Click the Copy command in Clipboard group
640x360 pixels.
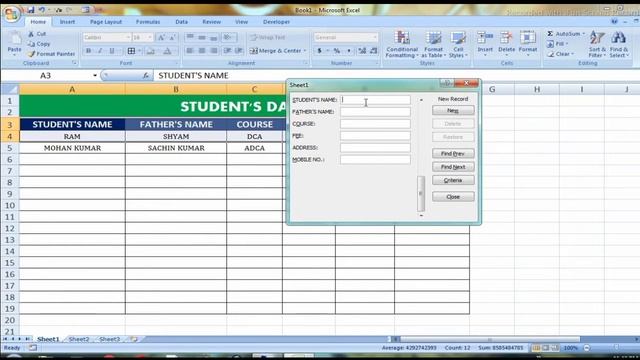pyautogui.click(x=39, y=44)
